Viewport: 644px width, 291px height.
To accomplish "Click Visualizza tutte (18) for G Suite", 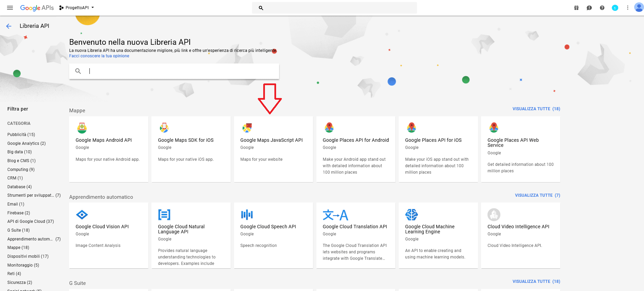I will pos(536,282).
